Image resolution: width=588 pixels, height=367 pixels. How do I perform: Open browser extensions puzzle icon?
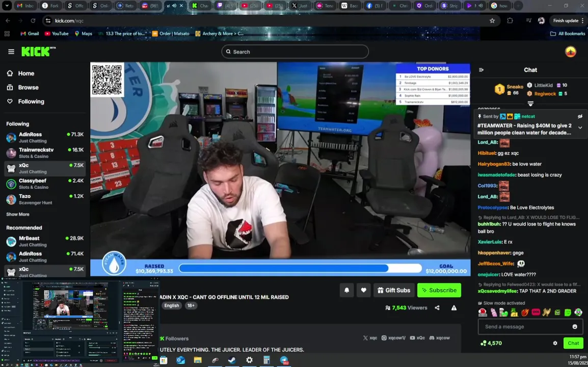coord(510,20)
